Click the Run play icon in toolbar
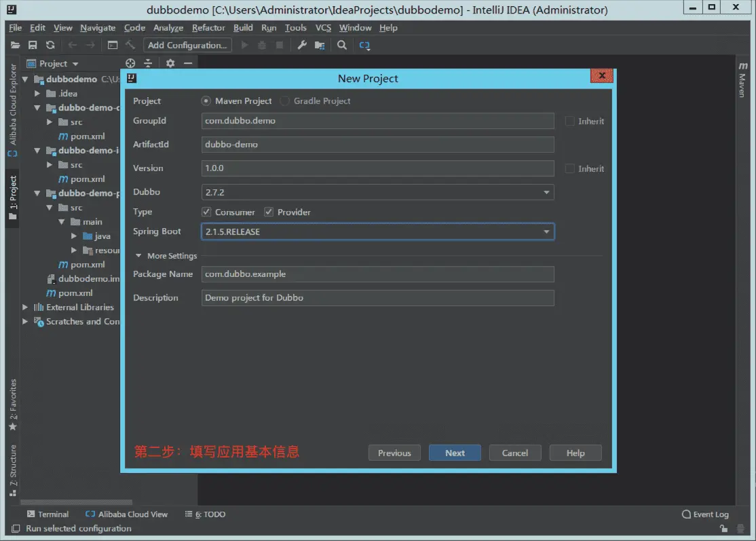Image resolution: width=756 pixels, height=541 pixels. pos(244,45)
